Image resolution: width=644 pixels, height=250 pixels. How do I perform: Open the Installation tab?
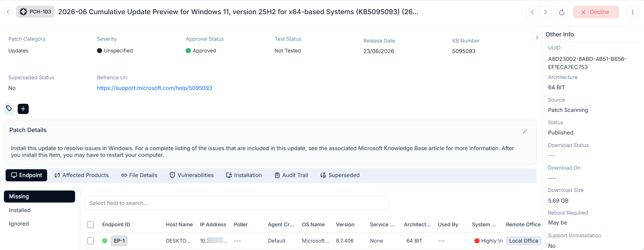tap(244, 175)
